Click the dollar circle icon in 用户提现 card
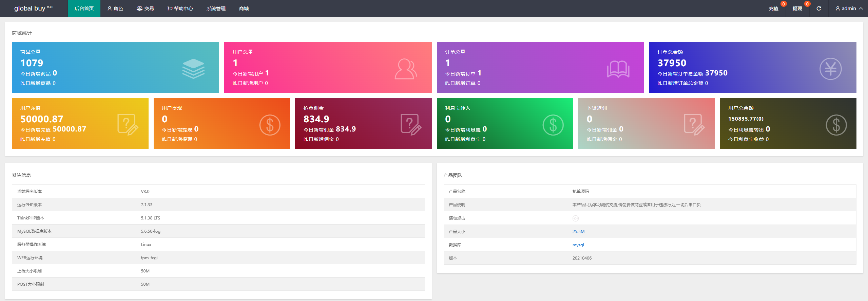The width and height of the screenshot is (868, 301). (270, 125)
